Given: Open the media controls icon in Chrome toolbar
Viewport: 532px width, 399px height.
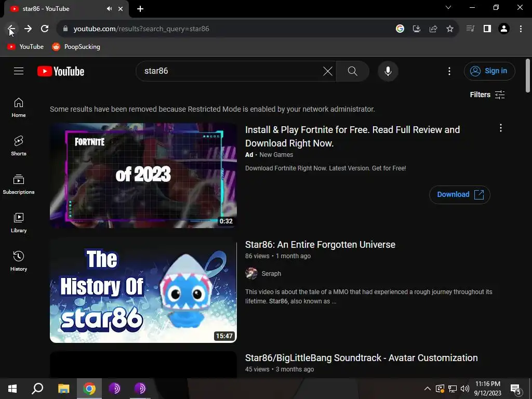Looking at the screenshot, I should pos(470,29).
